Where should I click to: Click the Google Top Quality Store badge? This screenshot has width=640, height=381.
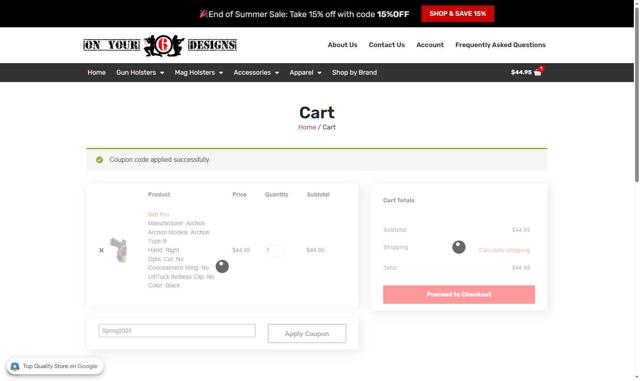coord(55,366)
